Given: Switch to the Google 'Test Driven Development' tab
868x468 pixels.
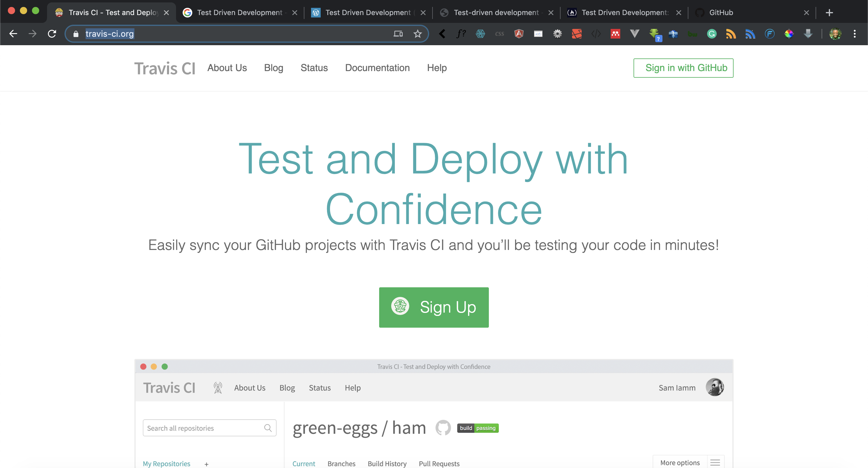Looking at the screenshot, I should (x=240, y=12).
